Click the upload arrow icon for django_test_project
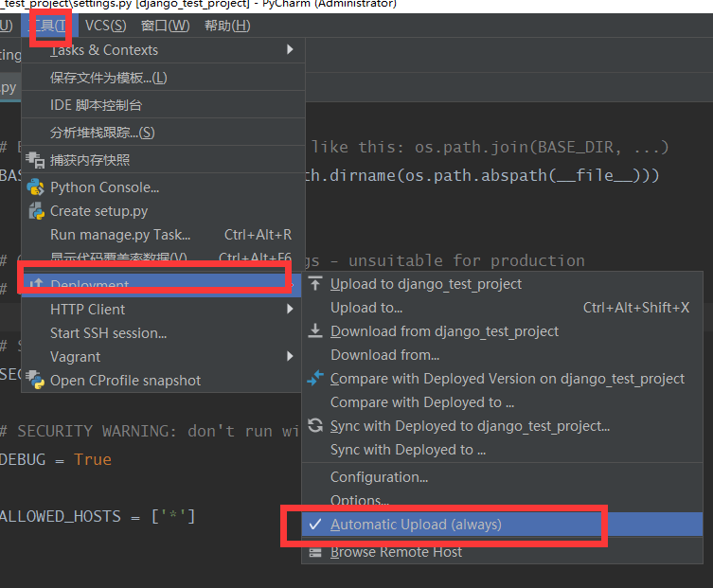The height and width of the screenshot is (588, 713). [315, 284]
